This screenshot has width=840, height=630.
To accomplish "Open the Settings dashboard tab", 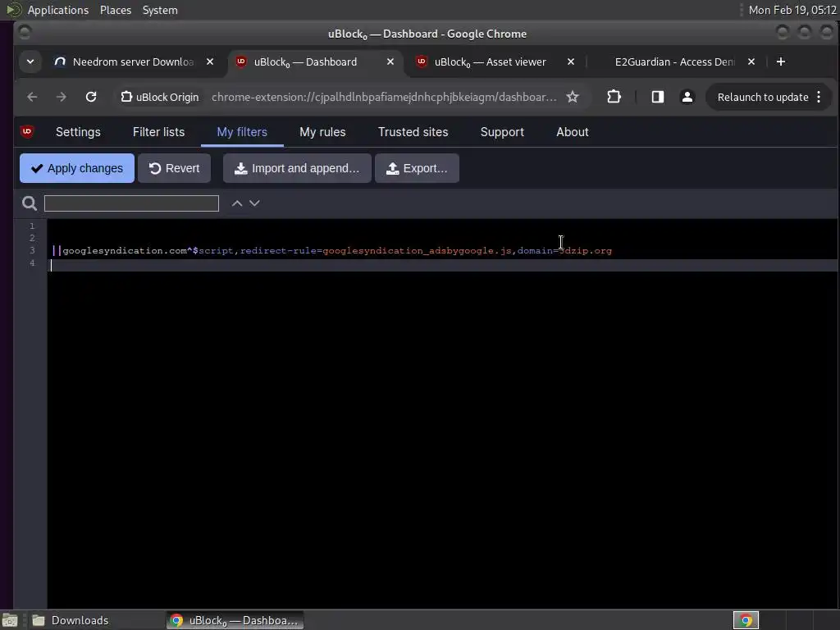I will point(78,132).
